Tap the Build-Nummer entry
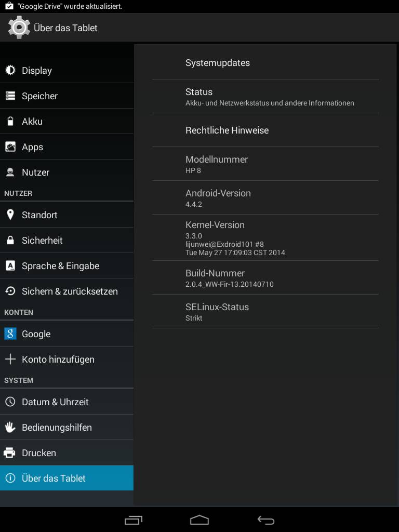The width and height of the screenshot is (399, 532). 265,278
